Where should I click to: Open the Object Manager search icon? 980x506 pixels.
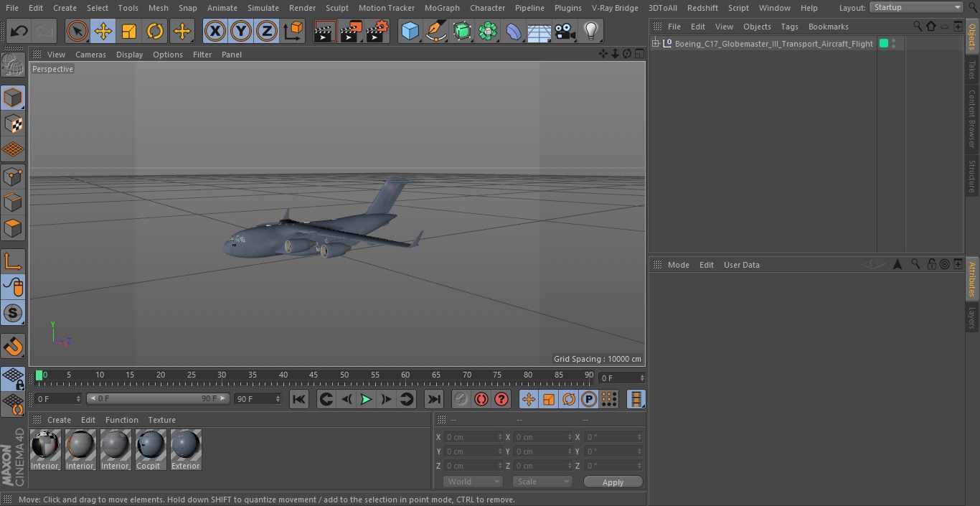click(918, 27)
